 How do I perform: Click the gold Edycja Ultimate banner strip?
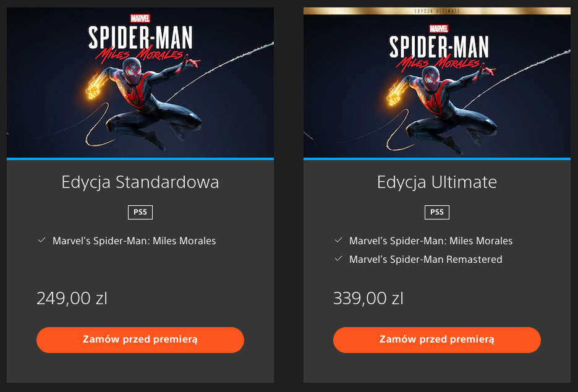pos(437,11)
